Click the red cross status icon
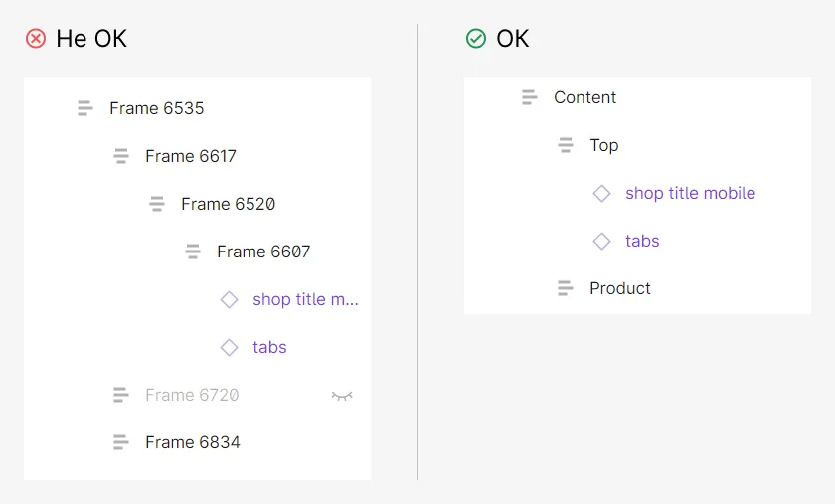 [x=36, y=39]
